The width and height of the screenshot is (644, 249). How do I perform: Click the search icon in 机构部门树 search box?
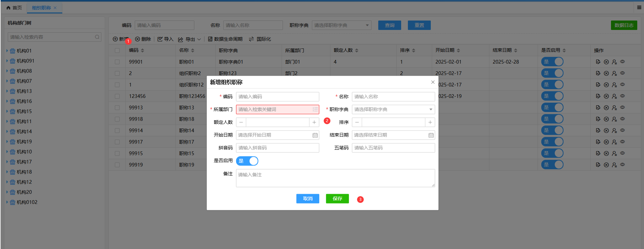pyautogui.click(x=97, y=37)
